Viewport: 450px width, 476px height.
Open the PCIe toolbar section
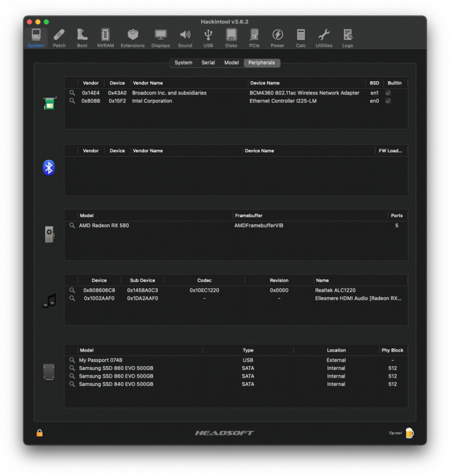click(254, 38)
